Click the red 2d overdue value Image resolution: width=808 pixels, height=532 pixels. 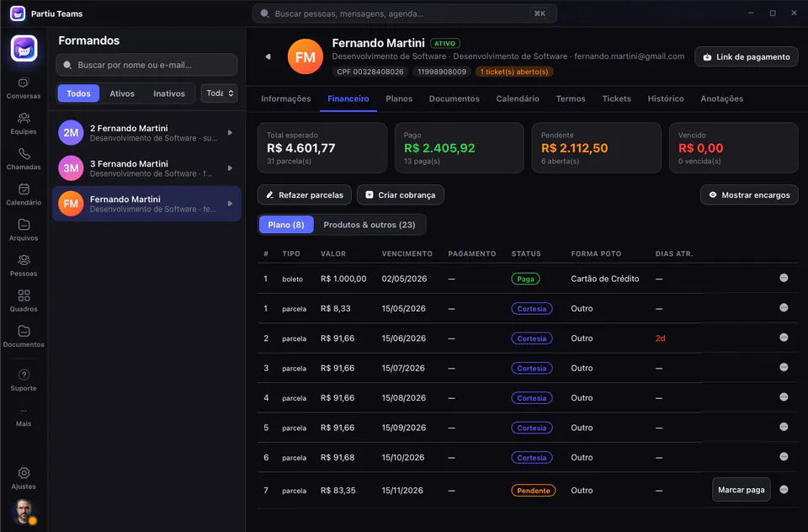pos(660,338)
